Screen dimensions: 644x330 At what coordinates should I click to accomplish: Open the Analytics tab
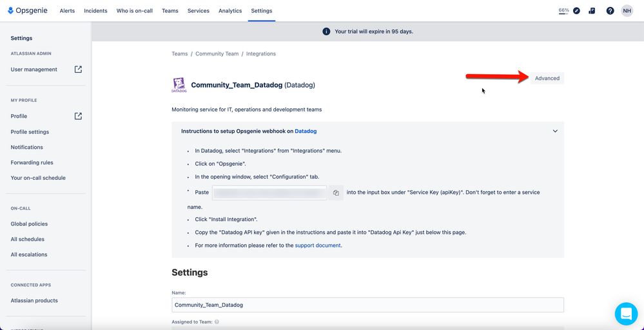[230, 11]
